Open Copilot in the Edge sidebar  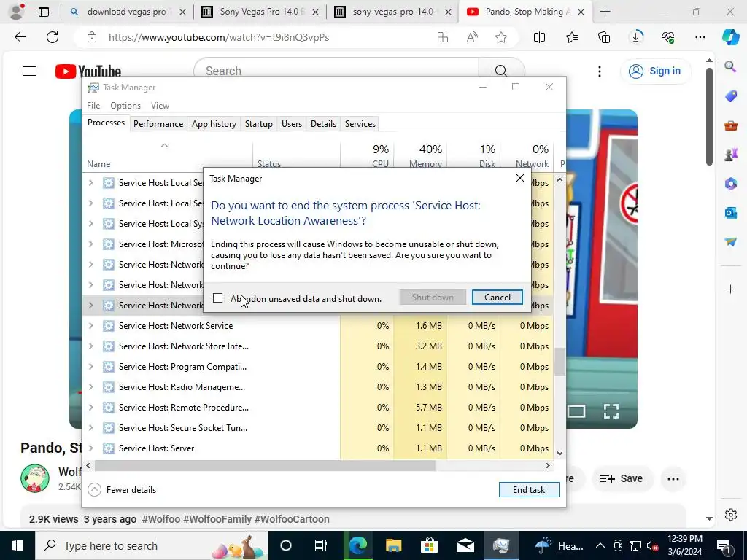(x=730, y=37)
